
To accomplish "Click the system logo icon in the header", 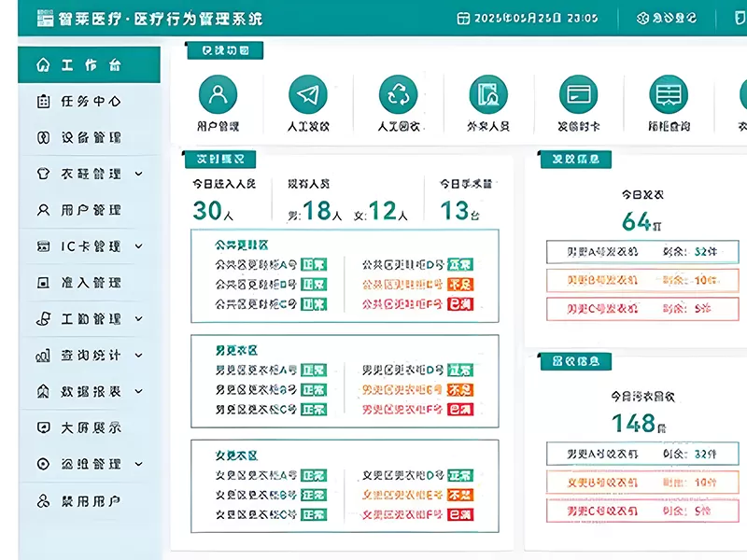I will tap(45, 18).
